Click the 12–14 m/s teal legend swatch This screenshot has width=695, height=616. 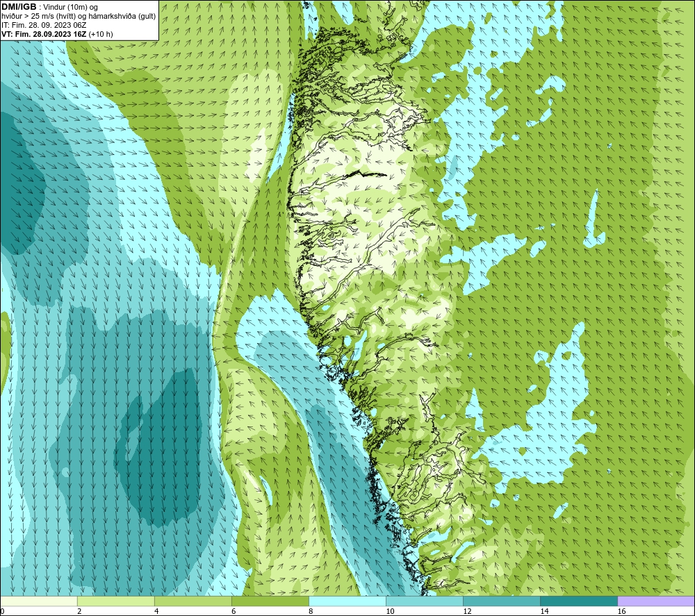[x=501, y=601]
